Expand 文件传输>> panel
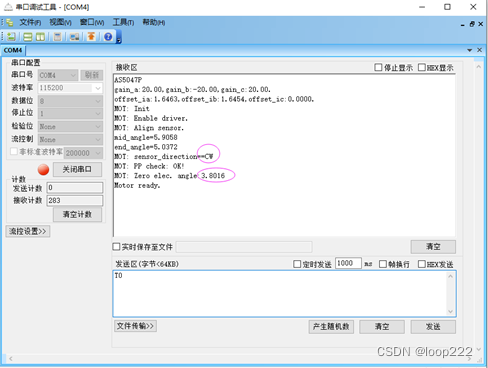488x368 pixels. tap(135, 326)
